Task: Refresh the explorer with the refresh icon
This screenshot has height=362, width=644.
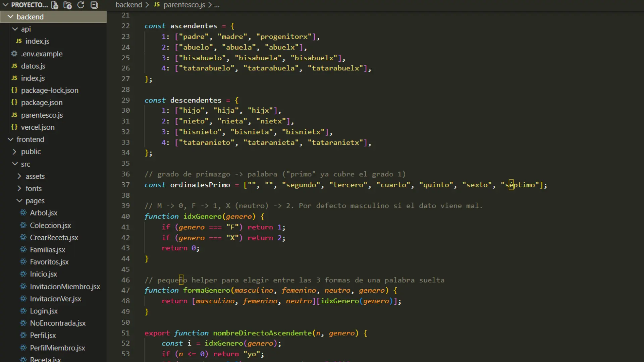Action: [x=81, y=5]
